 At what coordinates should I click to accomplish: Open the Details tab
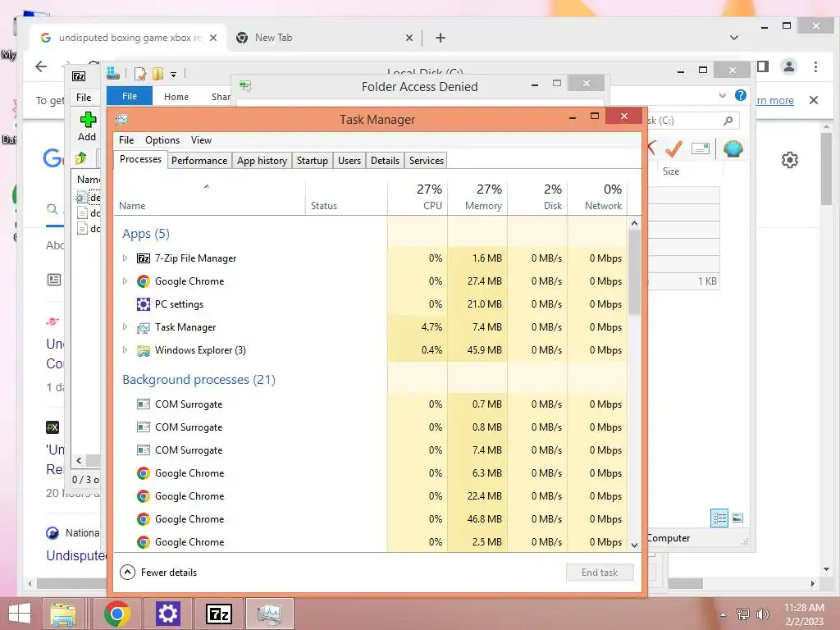tap(386, 161)
